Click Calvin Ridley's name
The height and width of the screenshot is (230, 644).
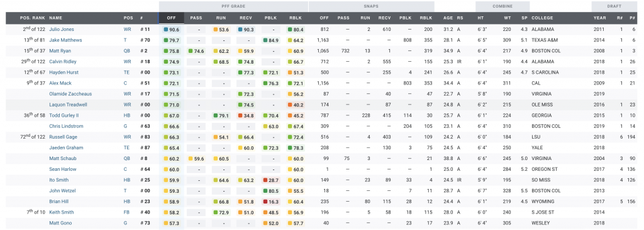click(63, 62)
